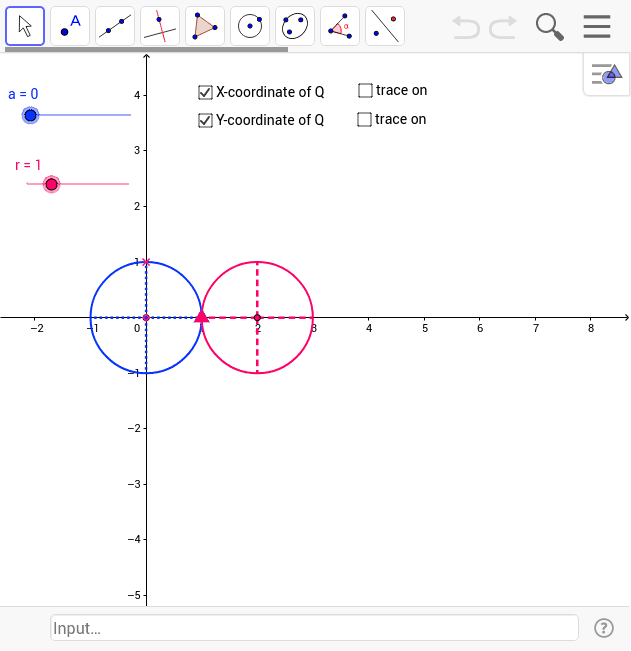This screenshot has height=651, width=631.
Task: Click the blue circle center at origin
Action: coord(146,318)
